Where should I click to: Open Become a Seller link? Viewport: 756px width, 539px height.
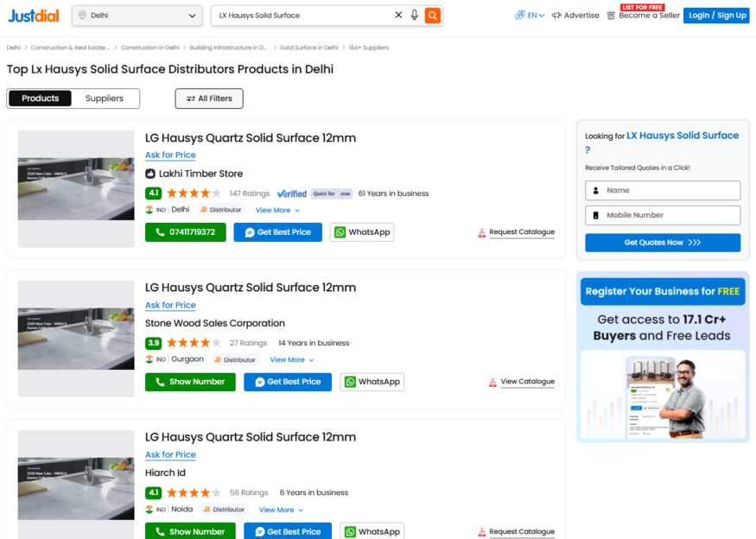click(643, 16)
